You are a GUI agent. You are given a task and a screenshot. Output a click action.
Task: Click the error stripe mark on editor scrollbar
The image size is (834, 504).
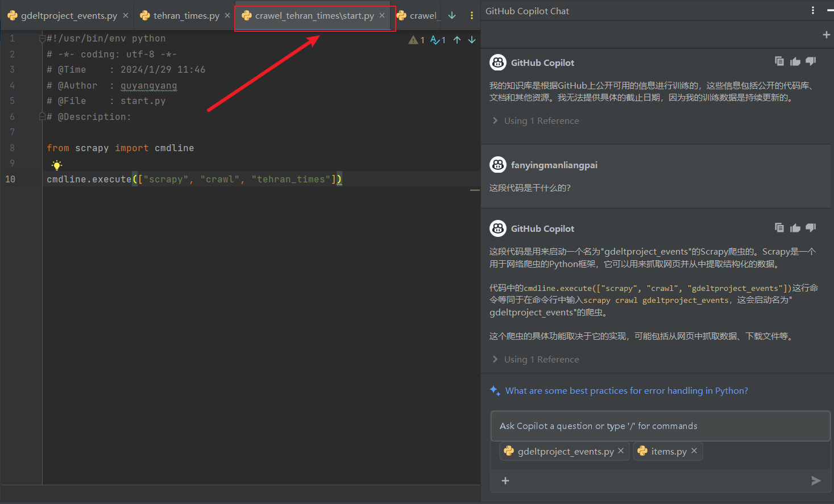475,190
